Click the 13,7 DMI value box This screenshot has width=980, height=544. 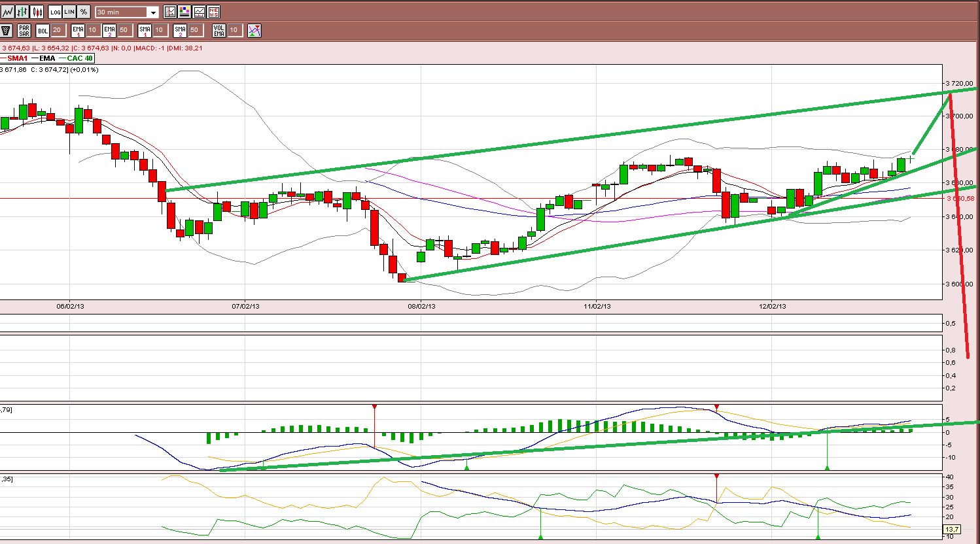(x=951, y=529)
